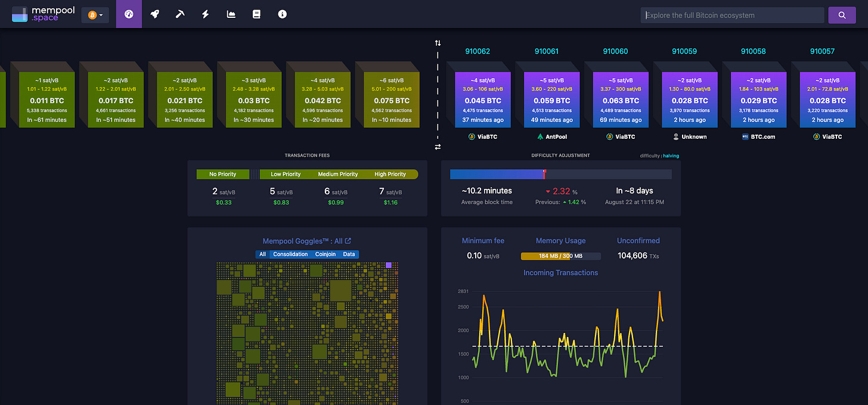The height and width of the screenshot is (405, 868).
Task: Enable the Data filter in Mempool Goggles
Action: pos(349,254)
